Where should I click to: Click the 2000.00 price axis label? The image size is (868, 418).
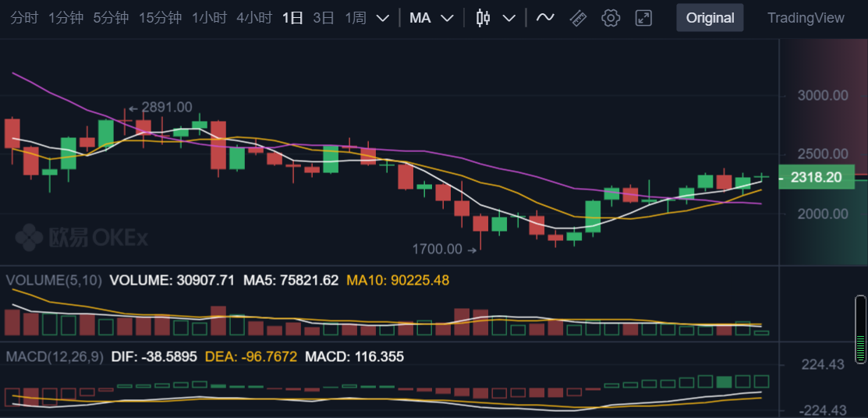823,213
